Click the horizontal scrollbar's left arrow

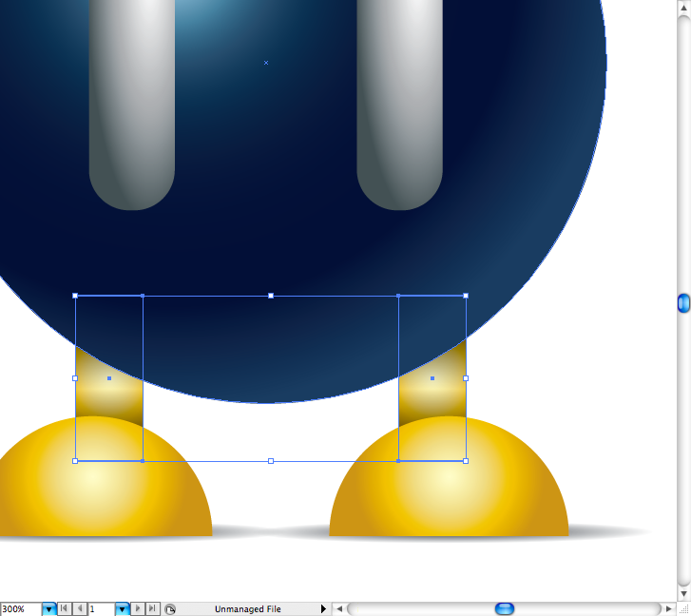point(338,608)
